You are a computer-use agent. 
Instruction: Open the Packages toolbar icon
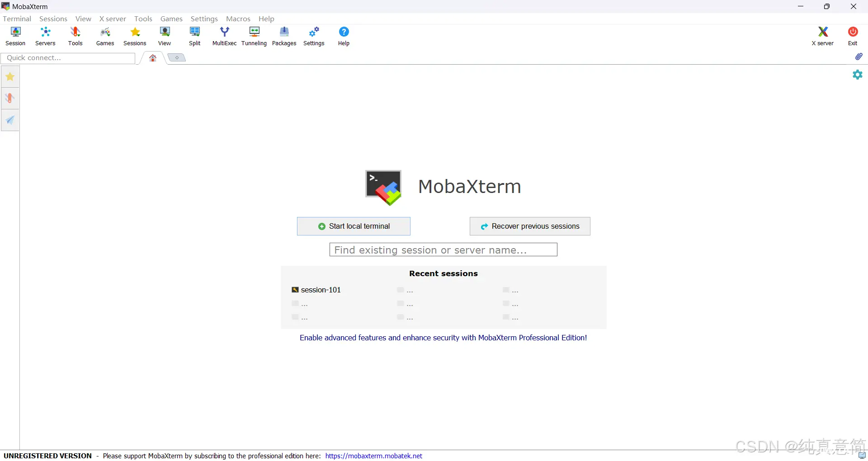[284, 36]
